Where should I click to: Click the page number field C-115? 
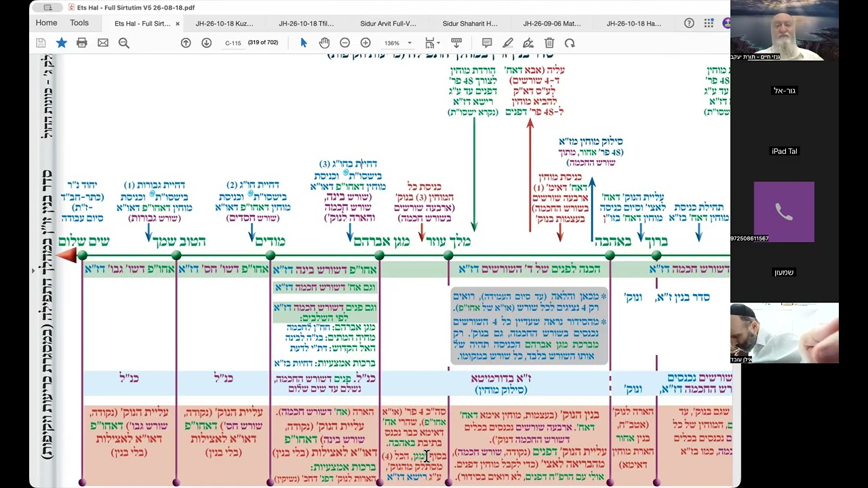coord(233,43)
